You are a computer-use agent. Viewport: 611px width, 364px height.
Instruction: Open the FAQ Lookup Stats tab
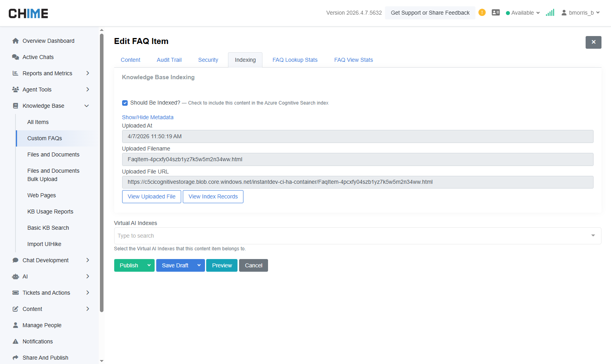[295, 59]
